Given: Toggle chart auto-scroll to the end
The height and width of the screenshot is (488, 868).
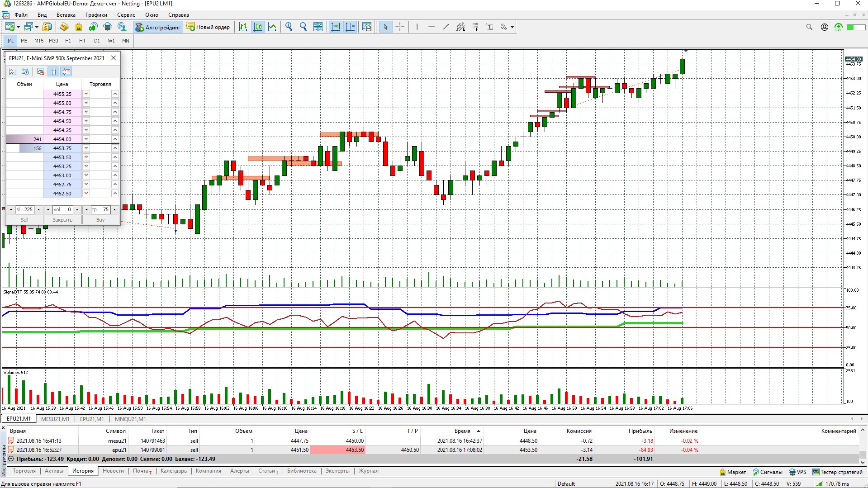Looking at the screenshot, I should coord(336,27).
